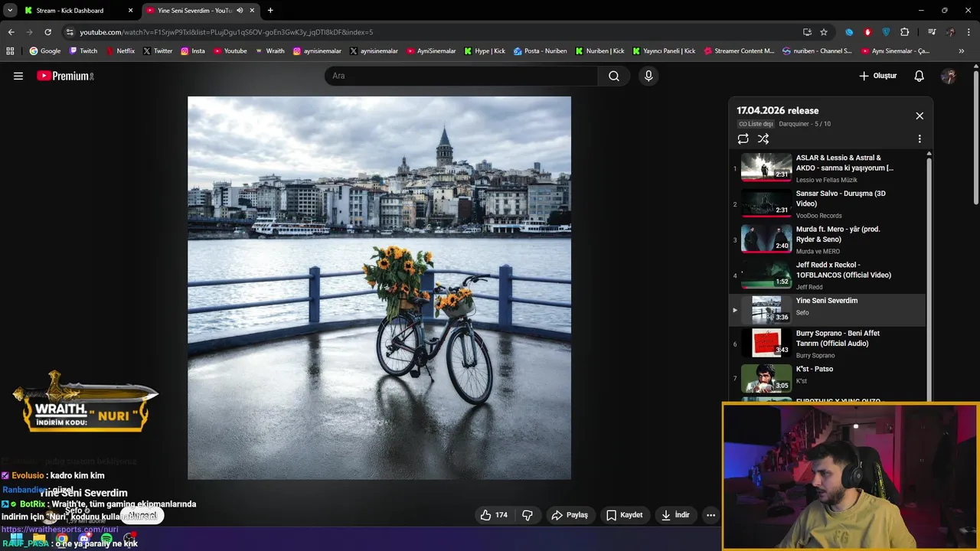980x551 pixels.
Task: Open the Youtube bookmark
Action: 230,51
